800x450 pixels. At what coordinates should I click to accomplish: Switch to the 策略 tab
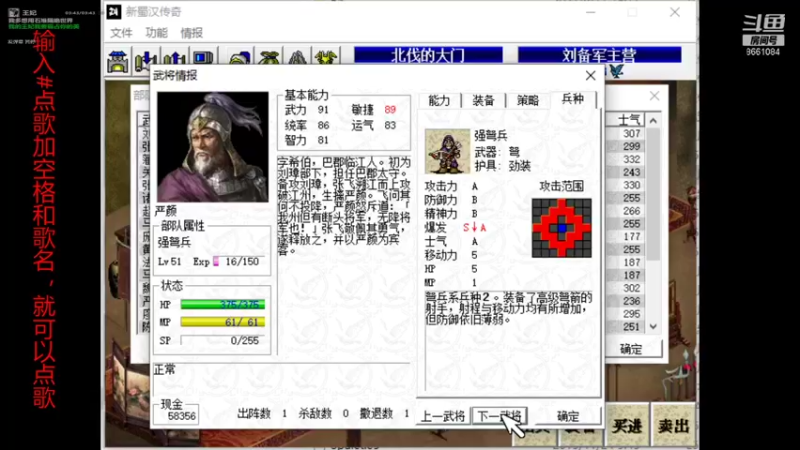[528, 101]
